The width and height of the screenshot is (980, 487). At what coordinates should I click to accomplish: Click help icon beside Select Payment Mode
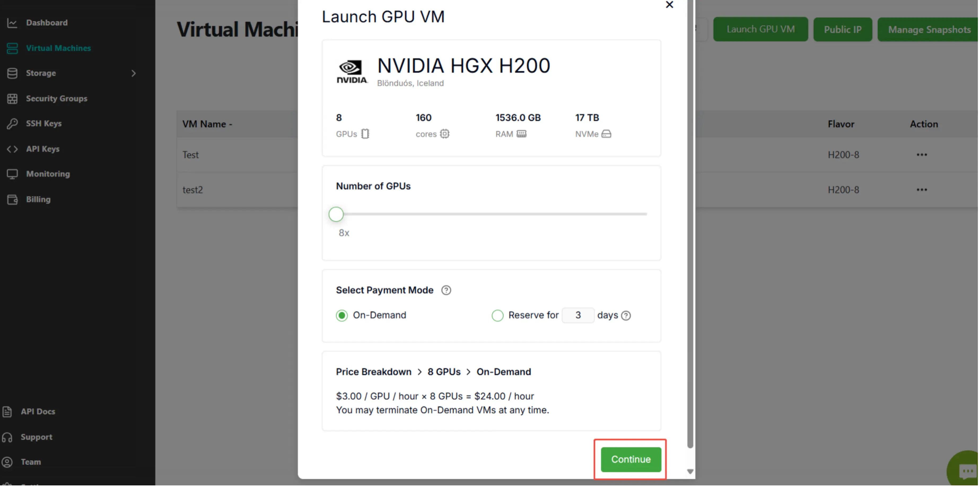tap(446, 290)
